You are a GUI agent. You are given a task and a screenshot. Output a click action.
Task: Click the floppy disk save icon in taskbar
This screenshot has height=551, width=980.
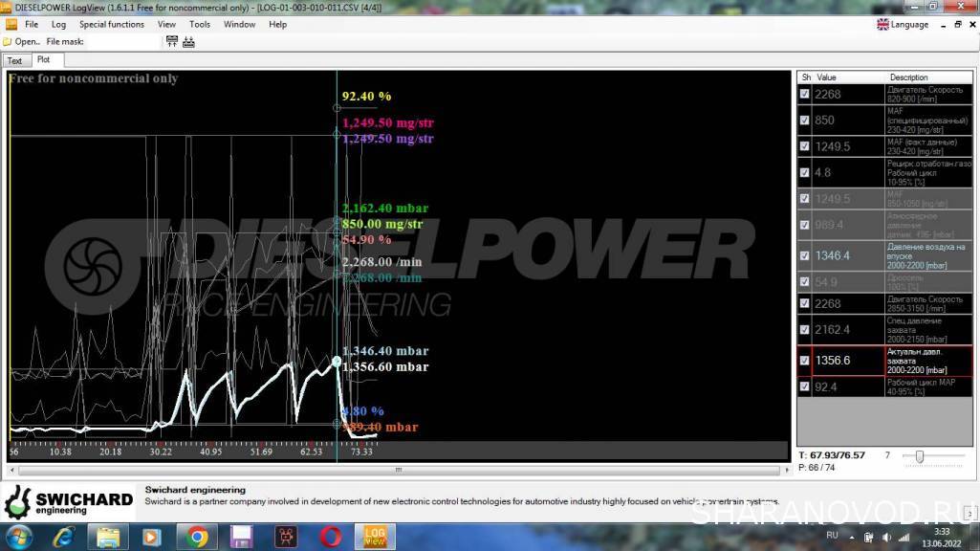(x=242, y=536)
